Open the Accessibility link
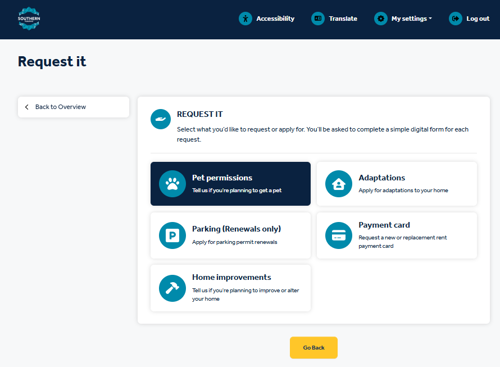 click(275, 19)
